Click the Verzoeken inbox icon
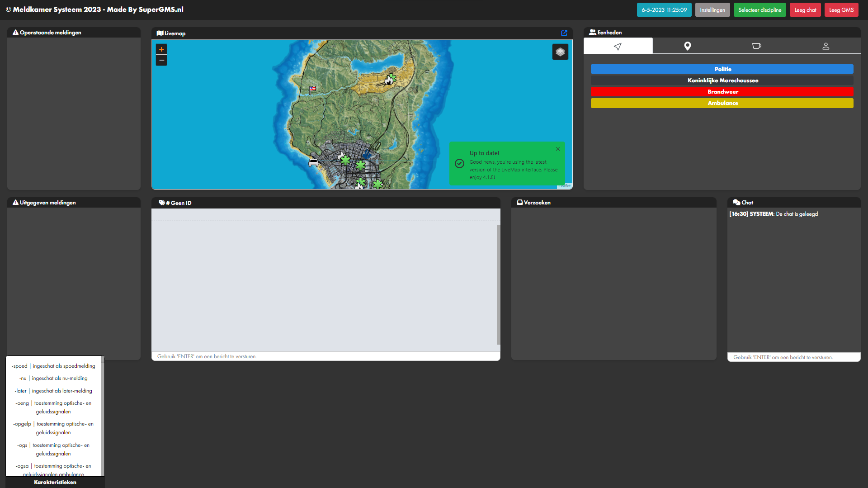Image resolution: width=868 pixels, height=488 pixels. click(519, 202)
